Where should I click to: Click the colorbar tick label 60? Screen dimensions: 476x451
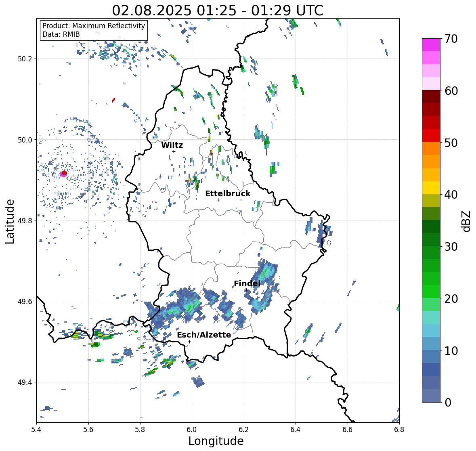451,91
